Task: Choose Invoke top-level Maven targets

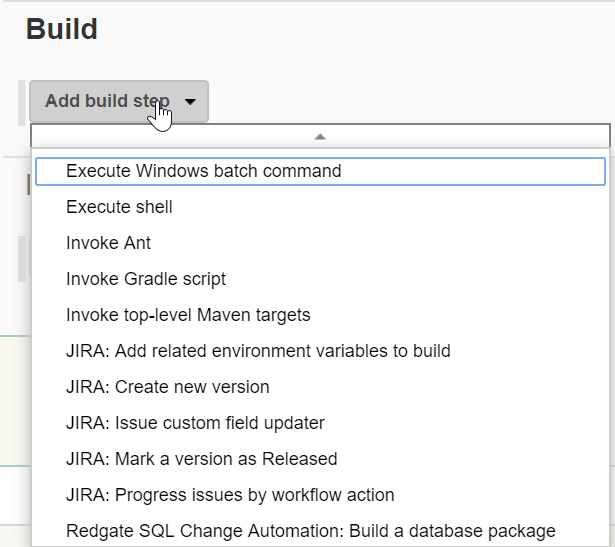Action: [188, 315]
